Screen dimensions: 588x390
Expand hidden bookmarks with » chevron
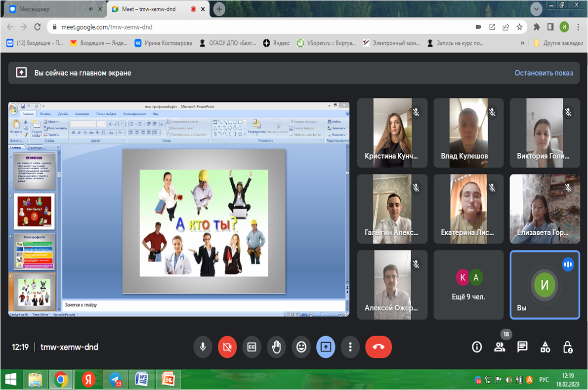click(x=522, y=43)
